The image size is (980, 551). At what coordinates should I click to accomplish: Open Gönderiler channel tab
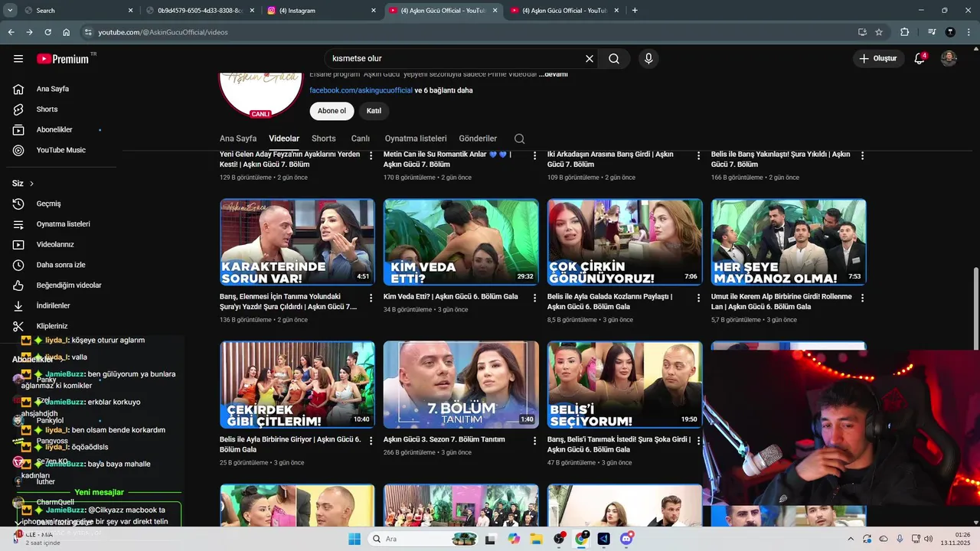pyautogui.click(x=478, y=139)
